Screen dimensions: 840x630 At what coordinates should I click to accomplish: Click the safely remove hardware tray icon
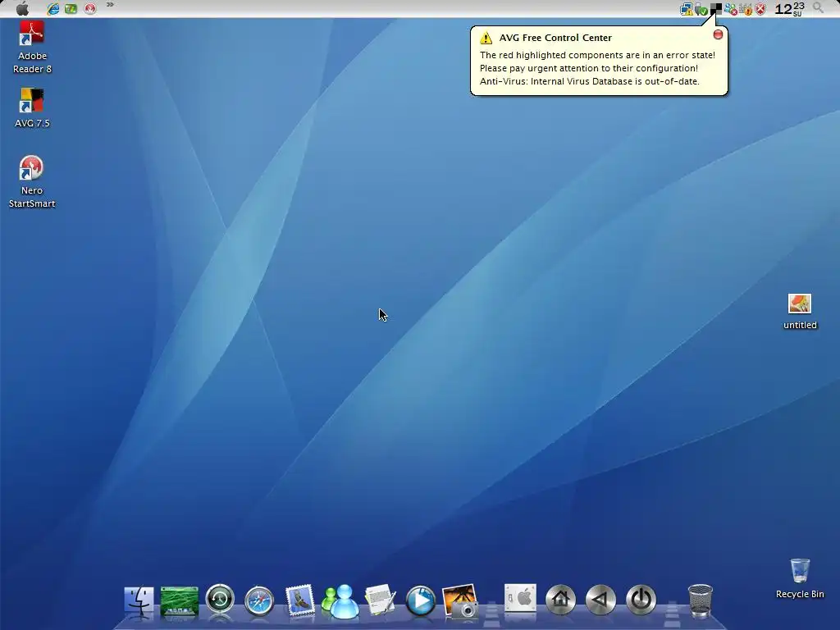[x=701, y=9]
